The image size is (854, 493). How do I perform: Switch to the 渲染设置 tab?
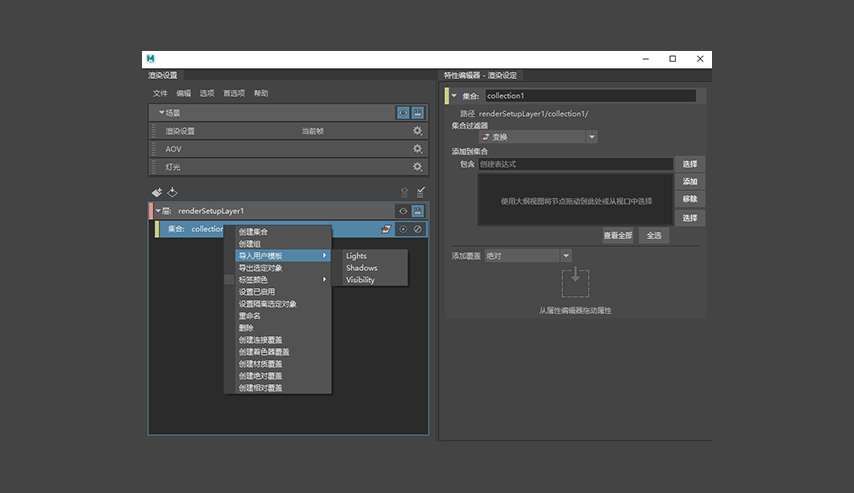[162, 75]
